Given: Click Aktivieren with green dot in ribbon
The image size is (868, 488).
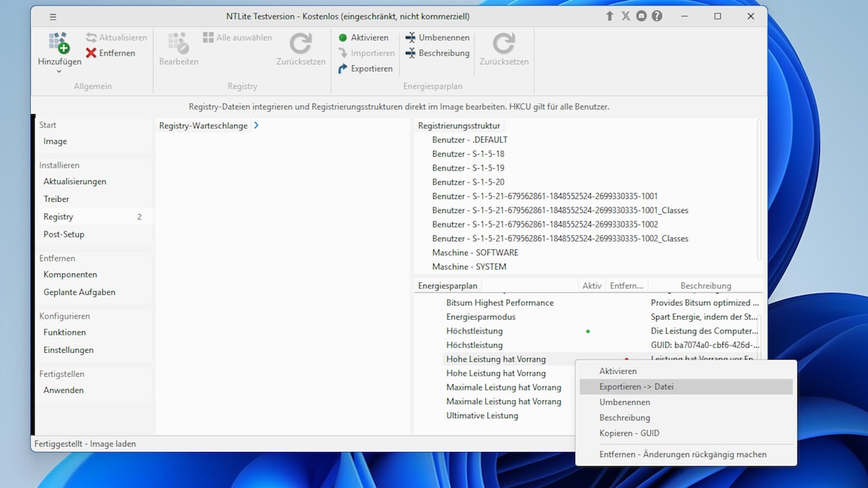Looking at the screenshot, I should click(x=363, y=38).
